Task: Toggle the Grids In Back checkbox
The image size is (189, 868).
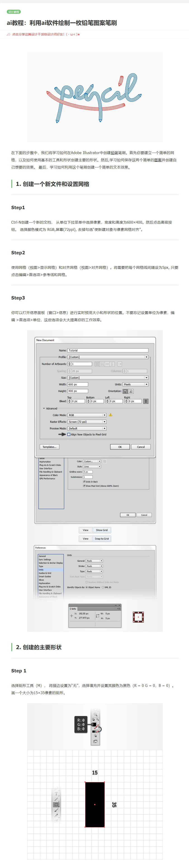Action: (x=84, y=482)
